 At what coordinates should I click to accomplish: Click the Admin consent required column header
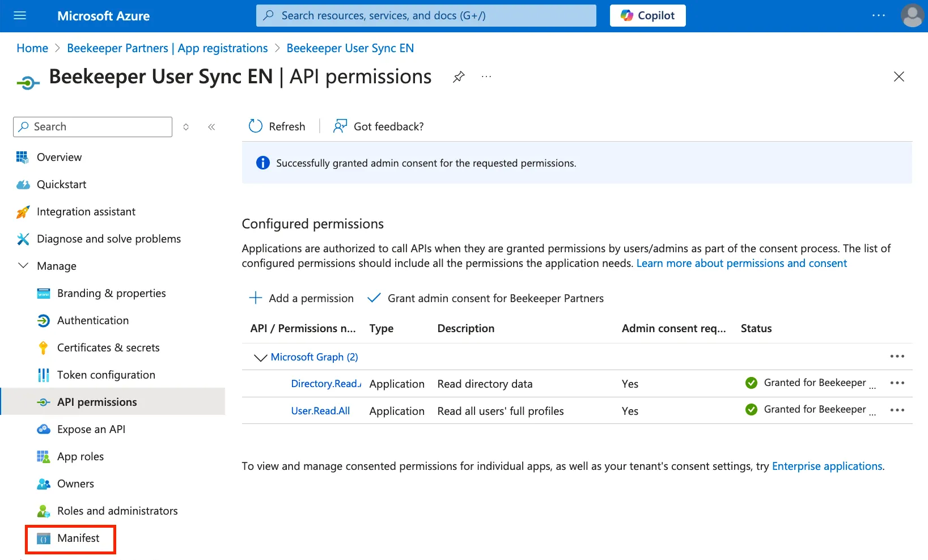(673, 329)
